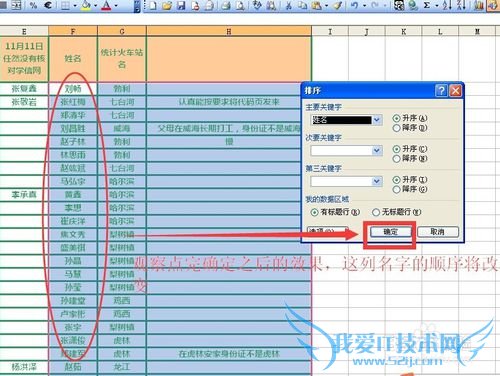Image resolution: width=500 pixels, height=376 pixels.
Task: Click the Permission icon in toolbar
Action: tap(195, 5)
